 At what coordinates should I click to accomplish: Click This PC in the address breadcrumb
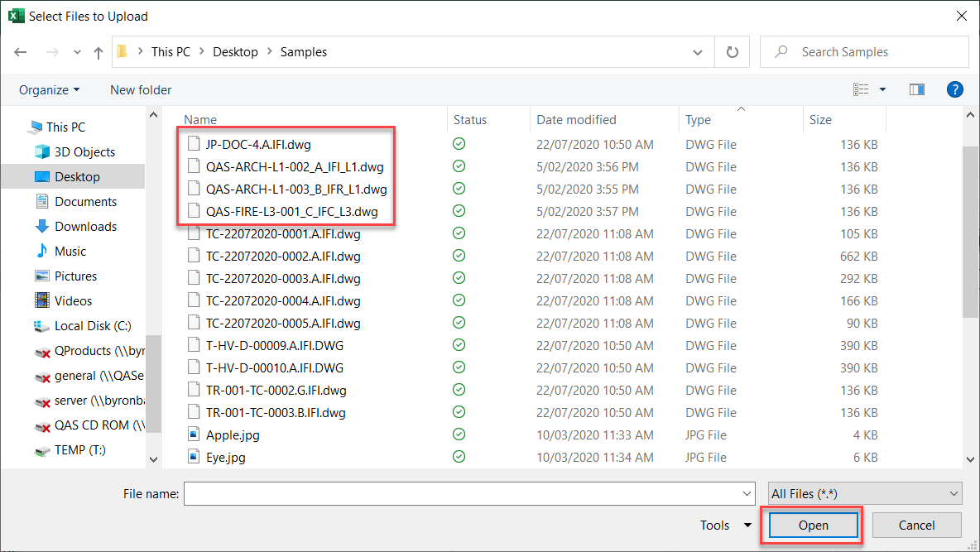171,52
